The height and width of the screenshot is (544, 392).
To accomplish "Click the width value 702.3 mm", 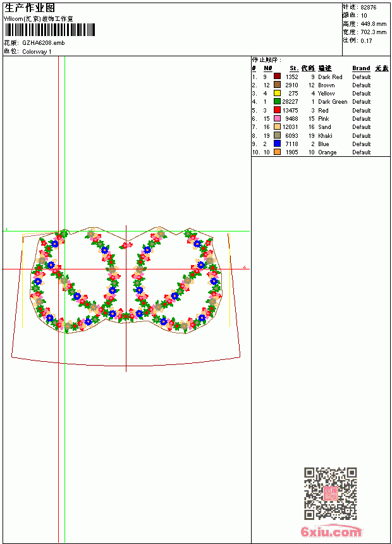I will tap(373, 32).
